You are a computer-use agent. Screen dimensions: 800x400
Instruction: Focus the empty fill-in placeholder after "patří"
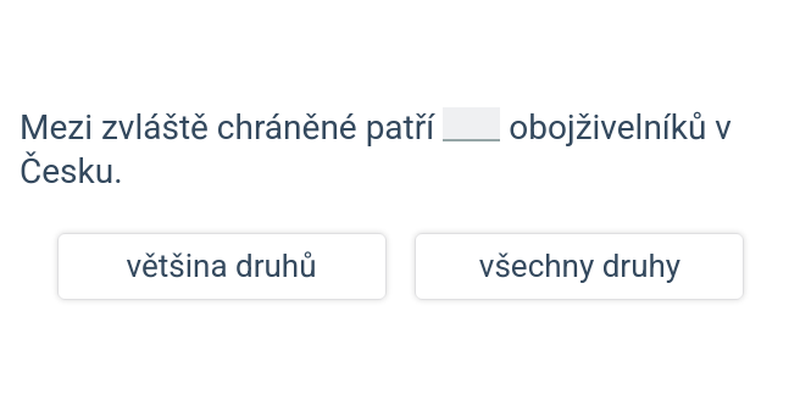point(471,126)
